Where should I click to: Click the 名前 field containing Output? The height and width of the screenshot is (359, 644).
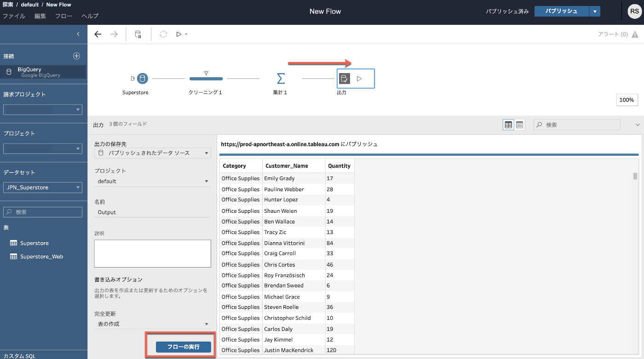click(x=153, y=212)
